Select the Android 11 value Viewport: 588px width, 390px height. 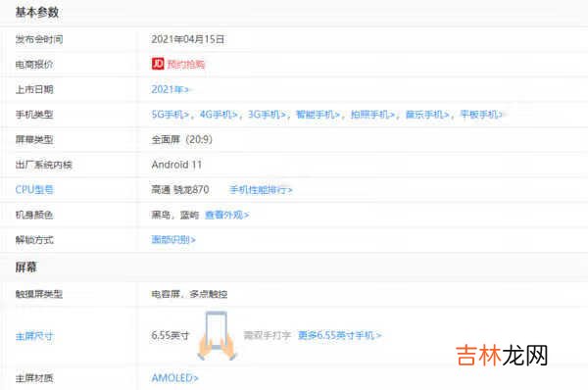(176, 165)
